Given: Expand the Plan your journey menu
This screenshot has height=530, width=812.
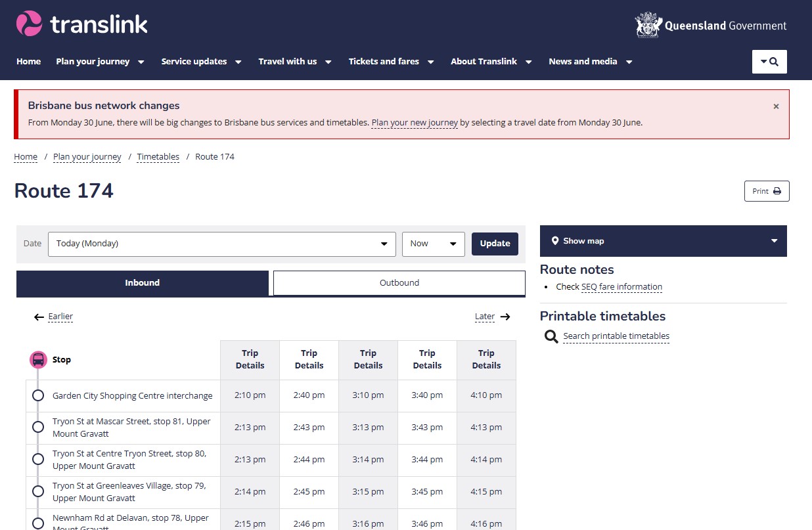Looking at the screenshot, I should coord(101,62).
